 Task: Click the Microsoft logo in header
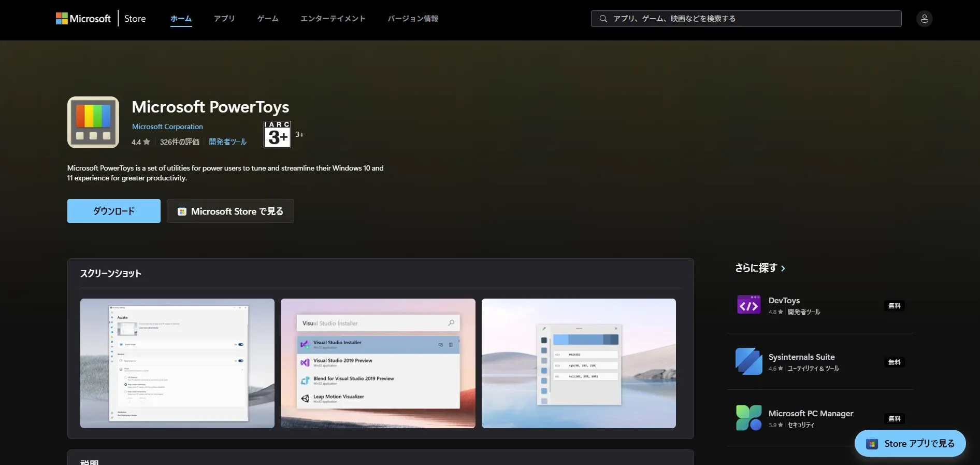coord(83,19)
